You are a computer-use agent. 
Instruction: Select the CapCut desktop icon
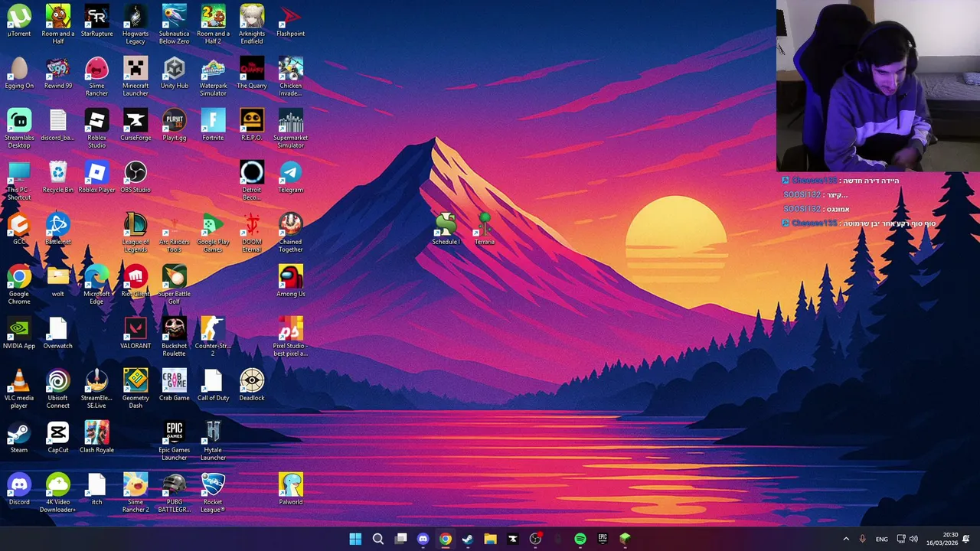coord(58,438)
